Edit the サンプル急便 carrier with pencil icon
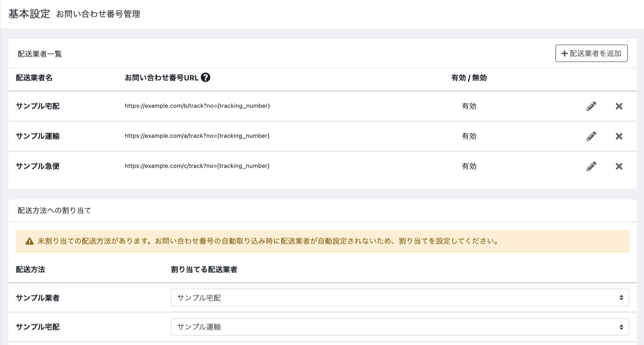Screen dimensions: 644x345 (591, 166)
